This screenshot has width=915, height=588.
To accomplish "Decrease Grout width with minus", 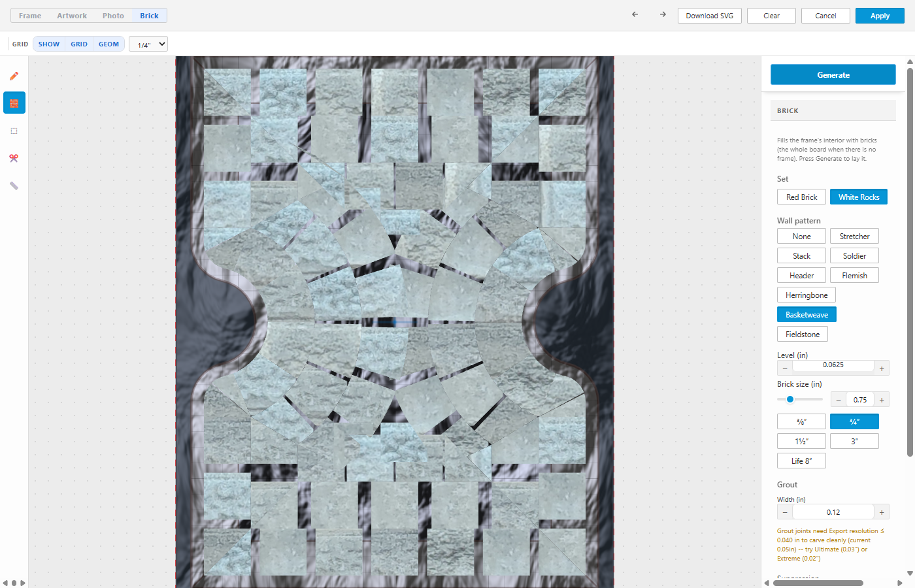I will [x=785, y=512].
